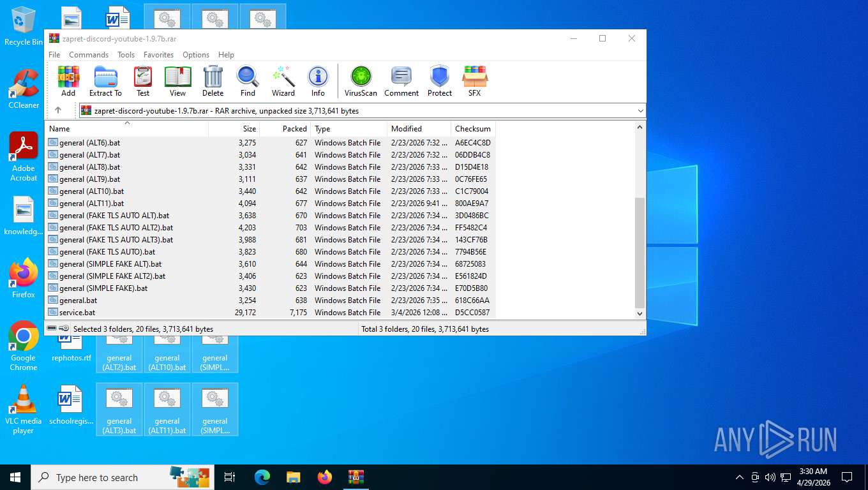Select service.bat in archive list
The image size is (868, 490).
[271, 313]
